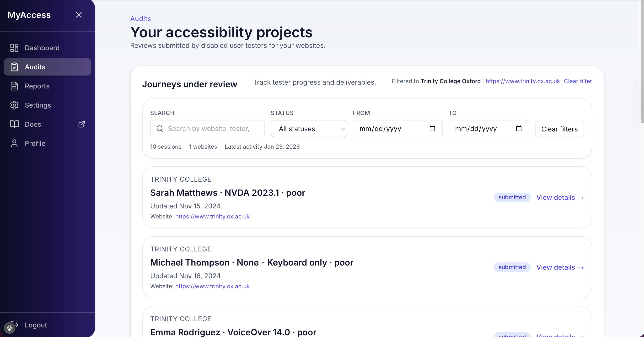View details for Sarah Matthews' NVDA audit
Viewport: 644px width, 337px height.
pos(560,197)
